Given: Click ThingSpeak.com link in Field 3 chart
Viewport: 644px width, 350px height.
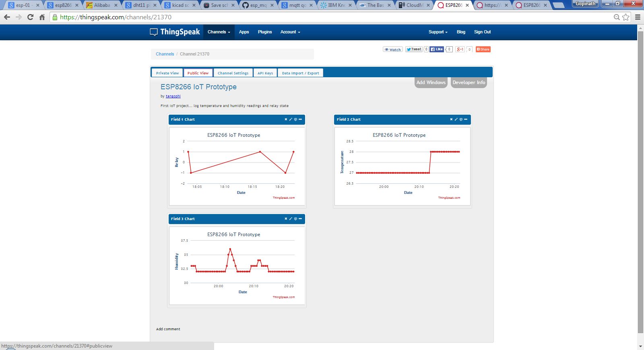Looking at the screenshot, I should (284, 297).
